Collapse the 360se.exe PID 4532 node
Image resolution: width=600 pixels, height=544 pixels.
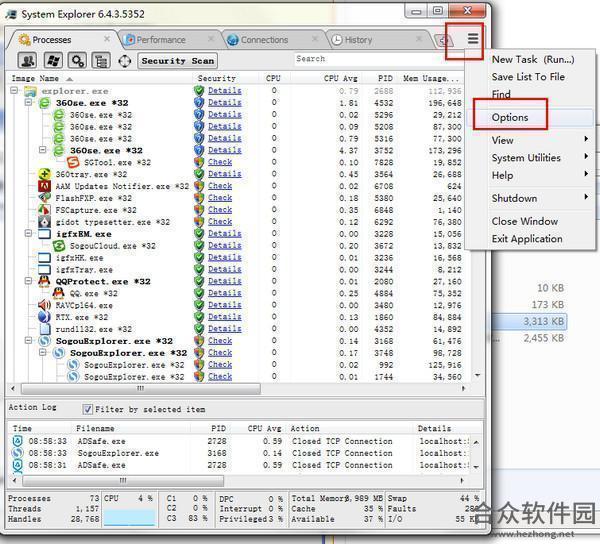pyautogui.click(x=28, y=103)
